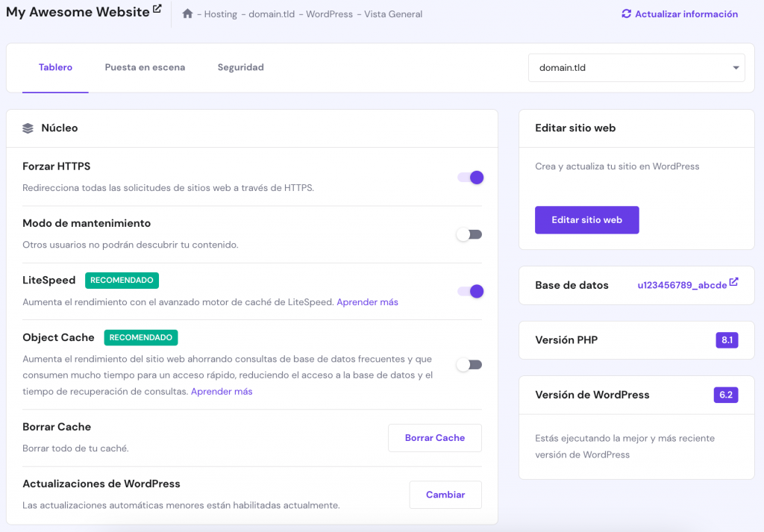Select the Tablero tab

click(55, 67)
